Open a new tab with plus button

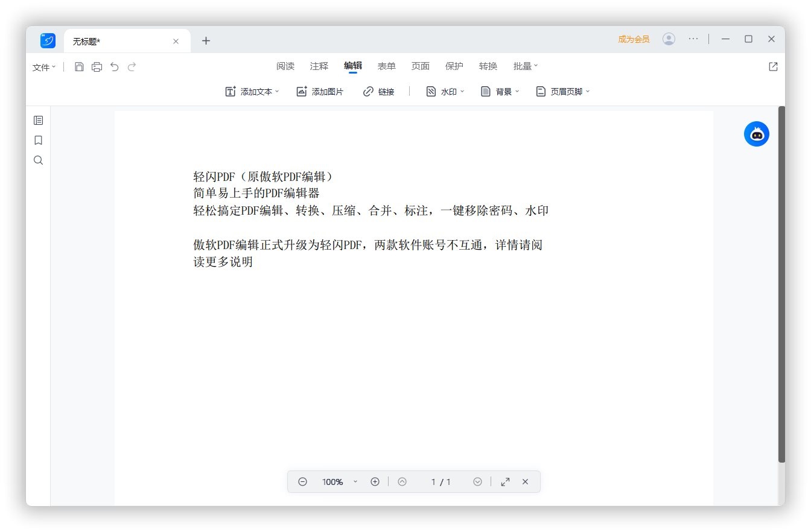(x=206, y=40)
